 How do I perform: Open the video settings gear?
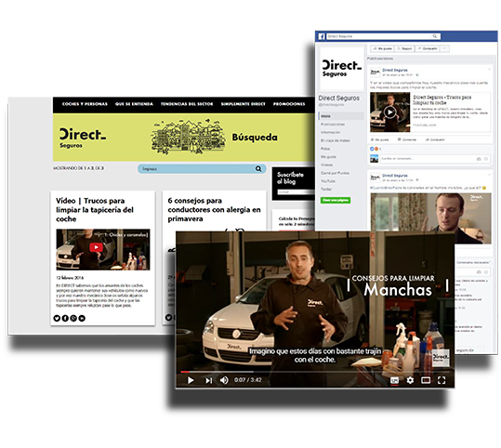point(410,380)
